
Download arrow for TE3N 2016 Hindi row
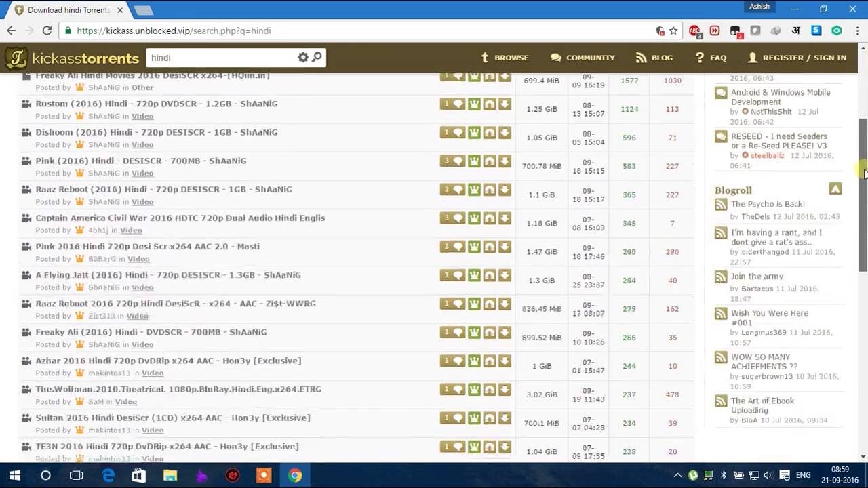(x=505, y=446)
